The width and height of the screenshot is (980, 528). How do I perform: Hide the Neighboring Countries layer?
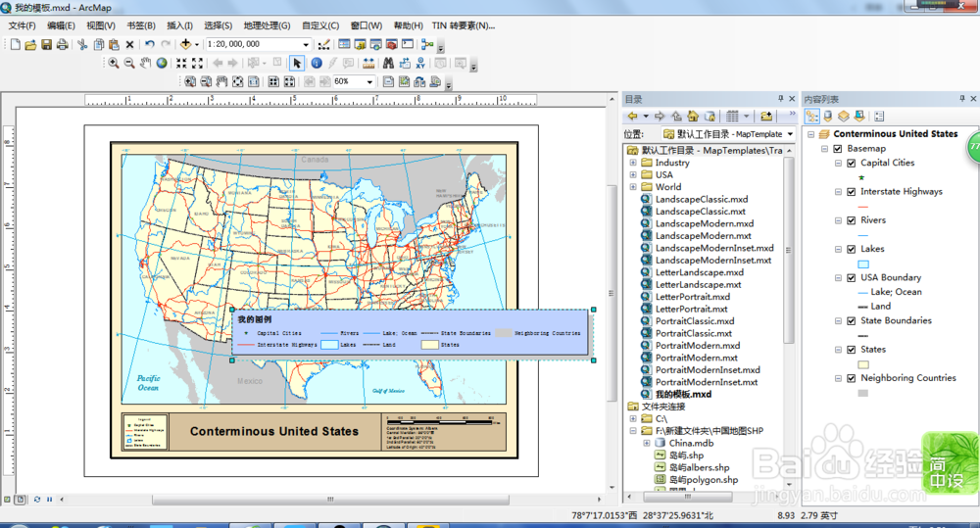[x=851, y=379]
